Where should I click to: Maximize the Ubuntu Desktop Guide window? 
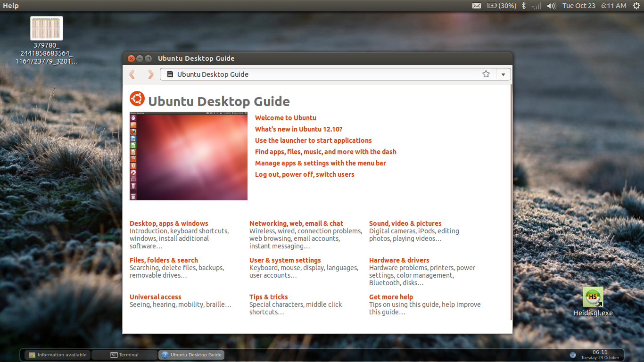click(x=148, y=58)
